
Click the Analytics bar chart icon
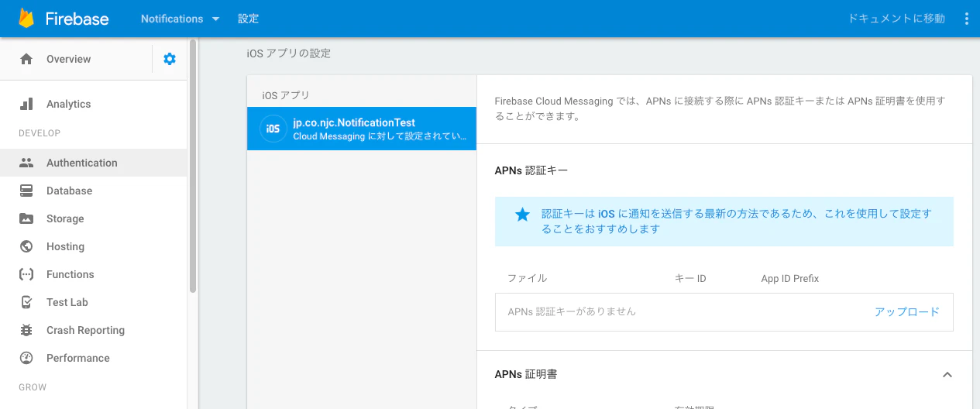[x=26, y=104]
